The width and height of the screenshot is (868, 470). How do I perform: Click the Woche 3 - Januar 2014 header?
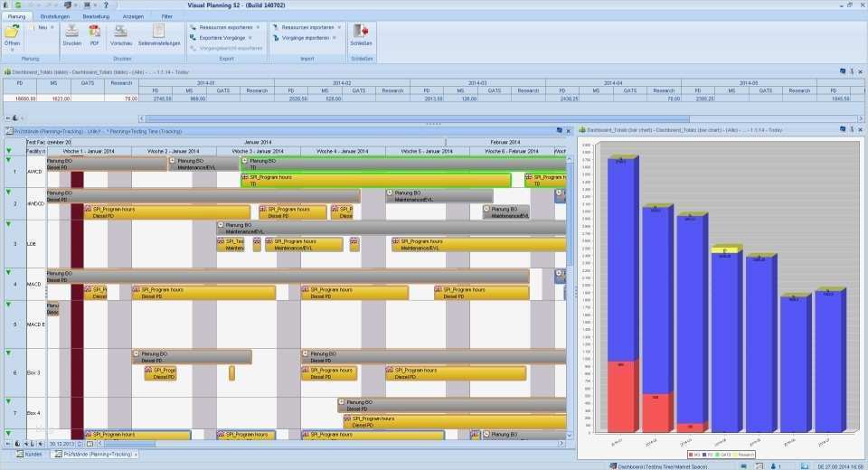258,151
